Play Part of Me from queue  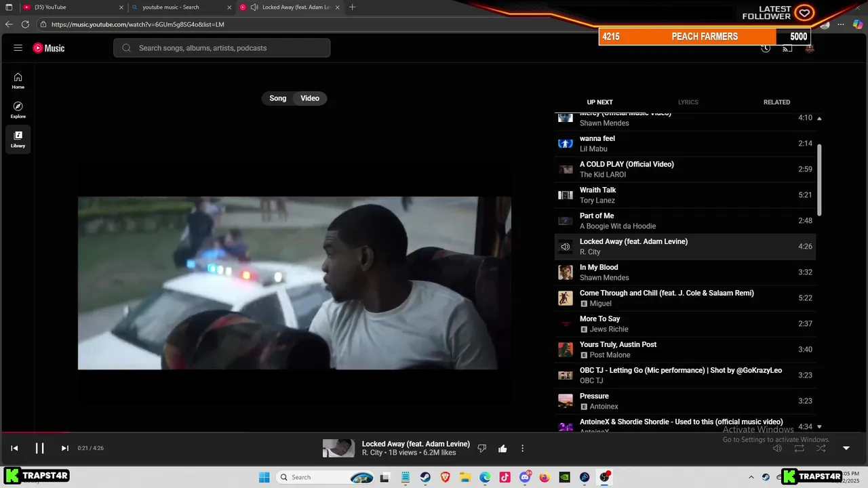pyautogui.click(x=685, y=221)
